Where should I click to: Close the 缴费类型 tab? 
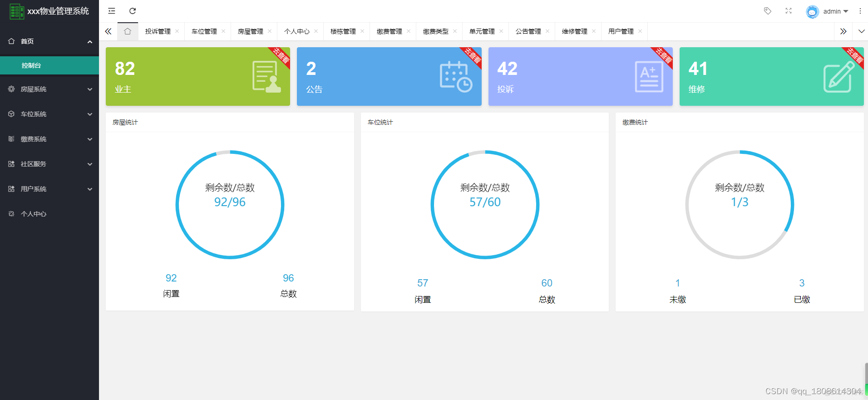click(455, 31)
